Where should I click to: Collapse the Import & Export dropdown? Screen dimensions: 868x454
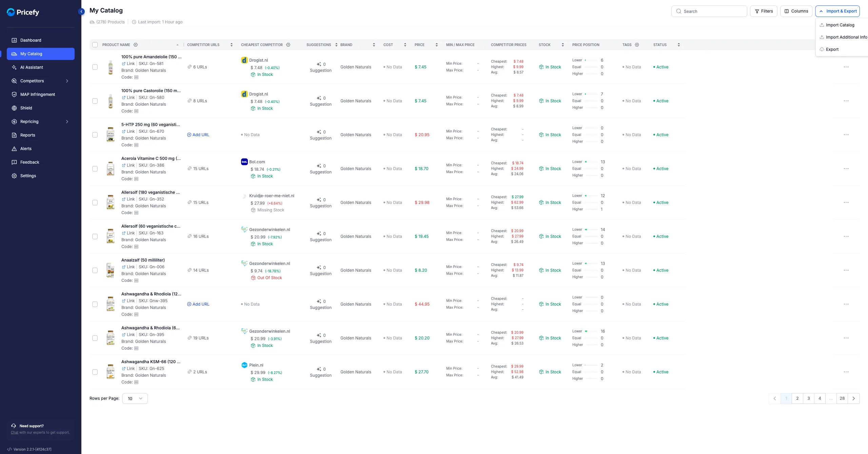point(837,11)
